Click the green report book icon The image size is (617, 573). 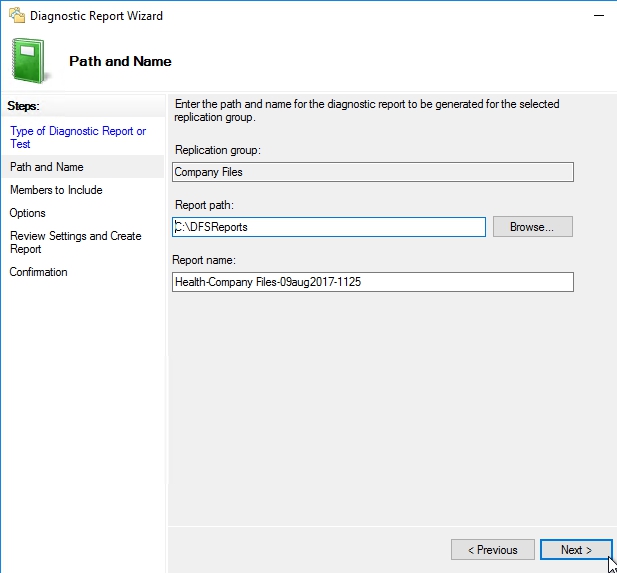pos(31,61)
